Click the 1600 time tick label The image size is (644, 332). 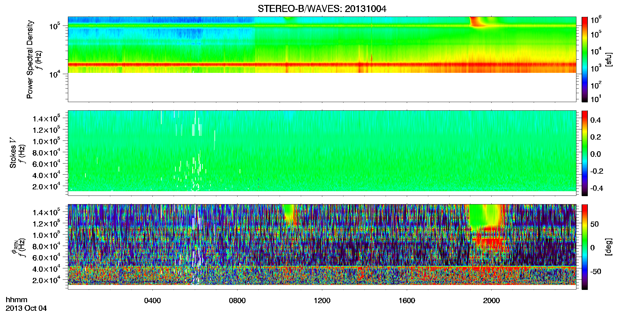coord(407,301)
